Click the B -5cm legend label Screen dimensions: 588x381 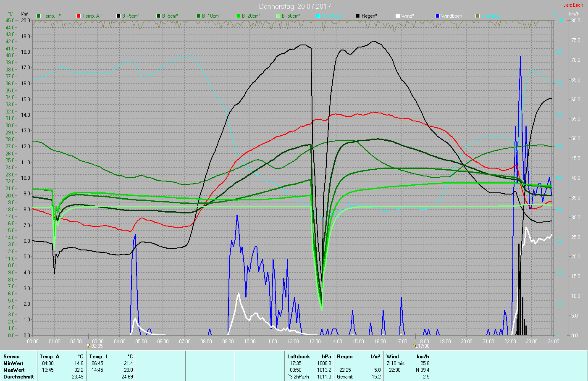click(x=170, y=16)
